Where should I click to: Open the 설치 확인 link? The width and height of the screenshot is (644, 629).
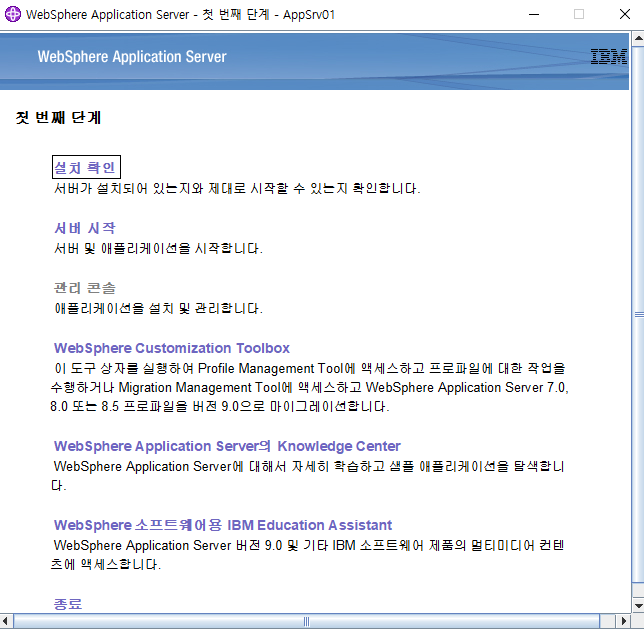click(85, 167)
